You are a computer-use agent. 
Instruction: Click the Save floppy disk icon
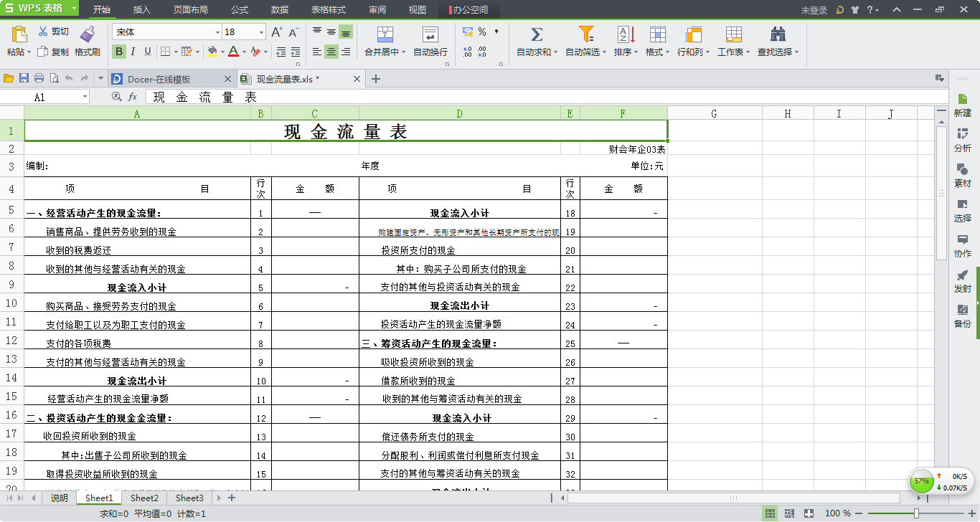click(x=24, y=78)
